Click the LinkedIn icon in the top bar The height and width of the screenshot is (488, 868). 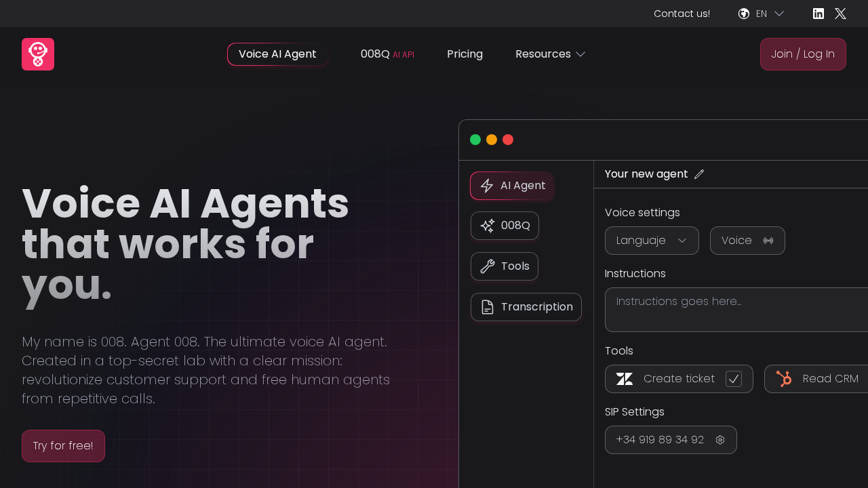point(818,14)
